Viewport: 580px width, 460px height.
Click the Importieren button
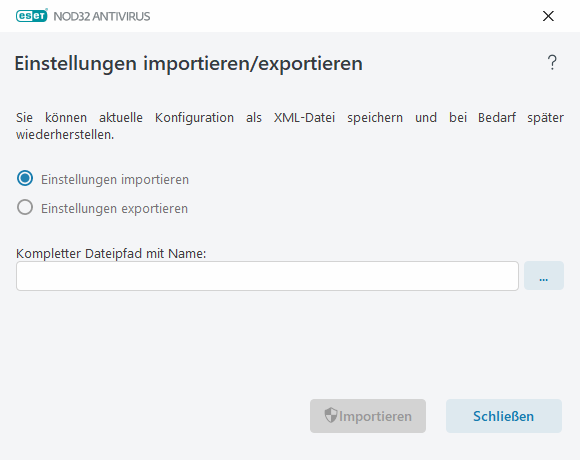[x=368, y=416]
